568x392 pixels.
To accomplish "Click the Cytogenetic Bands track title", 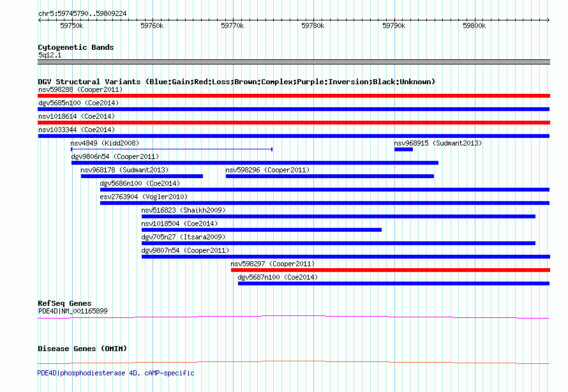I will [x=76, y=47].
